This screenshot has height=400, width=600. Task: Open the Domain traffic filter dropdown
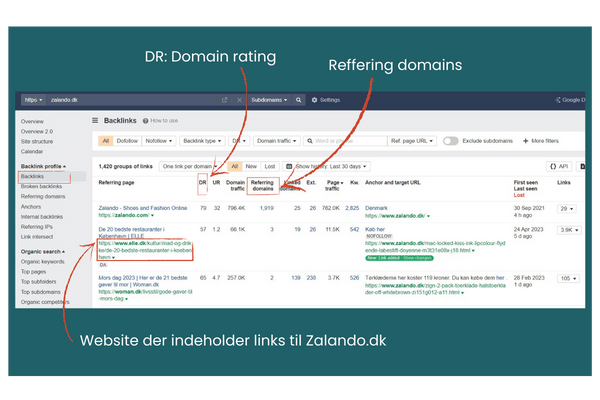click(x=276, y=141)
